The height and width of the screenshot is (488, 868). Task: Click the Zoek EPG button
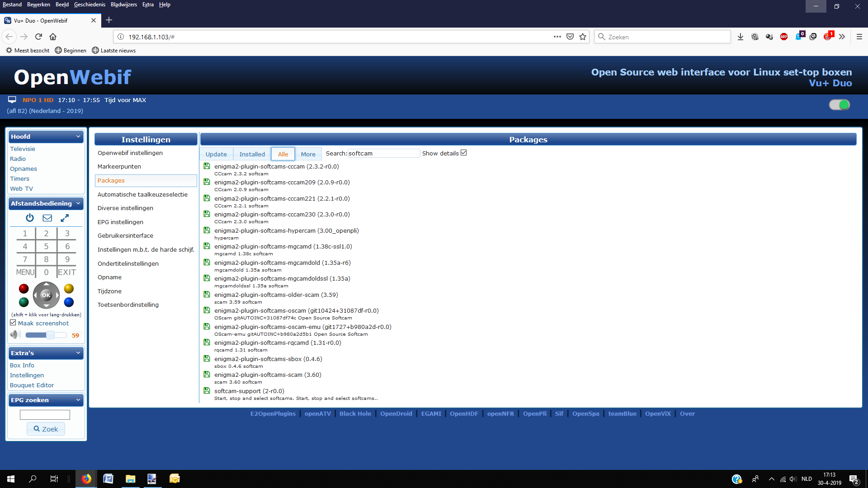click(46, 429)
